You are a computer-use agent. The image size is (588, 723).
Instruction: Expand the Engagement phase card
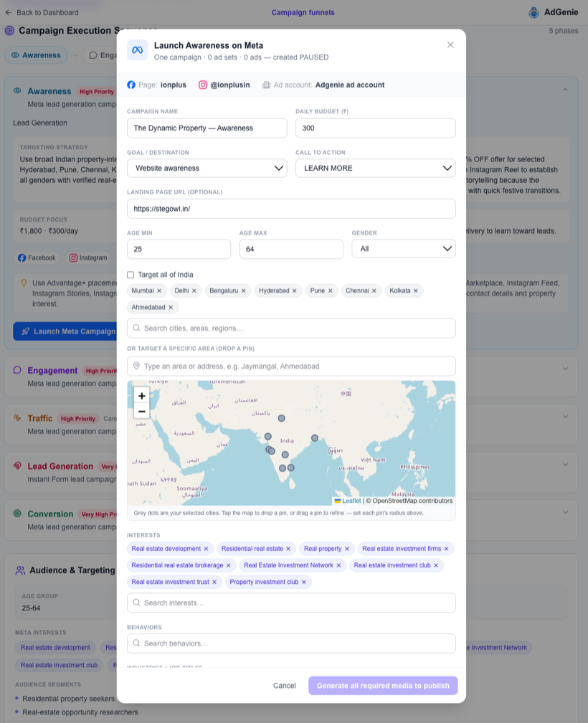tap(566, 369)
